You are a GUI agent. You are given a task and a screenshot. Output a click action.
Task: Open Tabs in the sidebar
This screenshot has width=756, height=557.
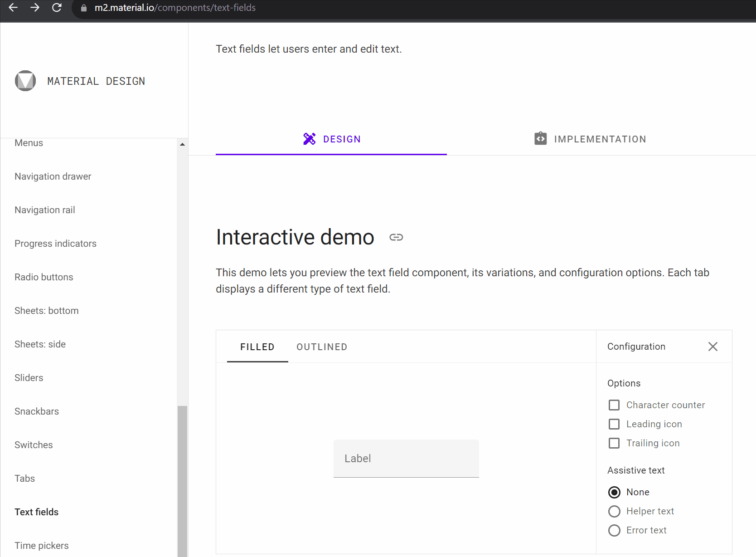[25, 479]
